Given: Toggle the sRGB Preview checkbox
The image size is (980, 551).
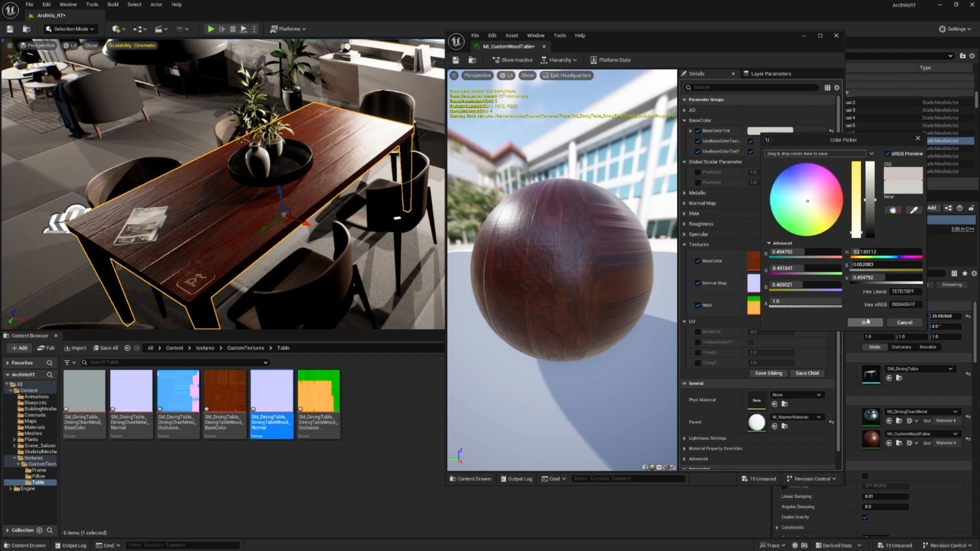Looking at the screenshot, I should pos(887,154).
